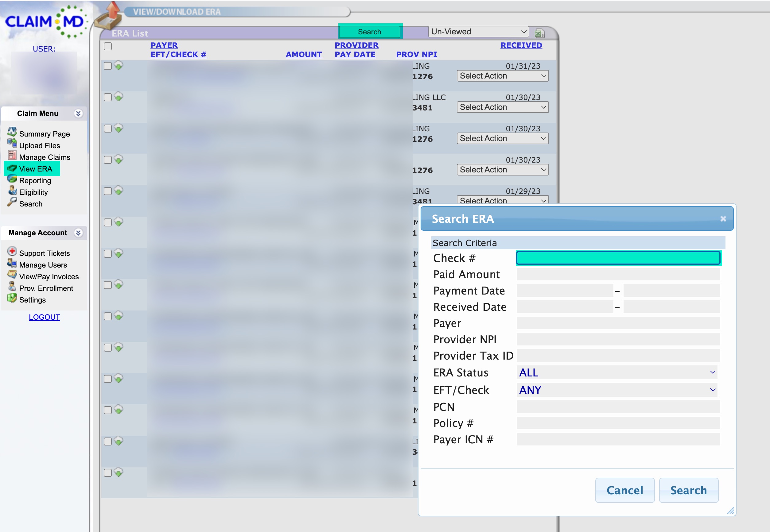
Task: Click the Upload Files icon
Action: tap(12, 144)
